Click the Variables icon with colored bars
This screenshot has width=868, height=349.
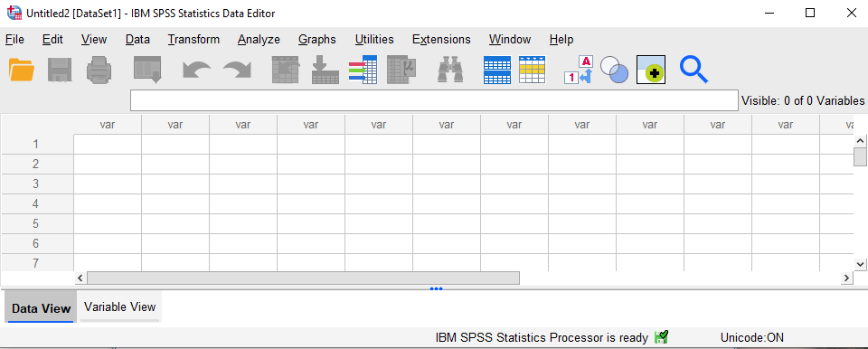pyautogui.click(x=363, y=70)
